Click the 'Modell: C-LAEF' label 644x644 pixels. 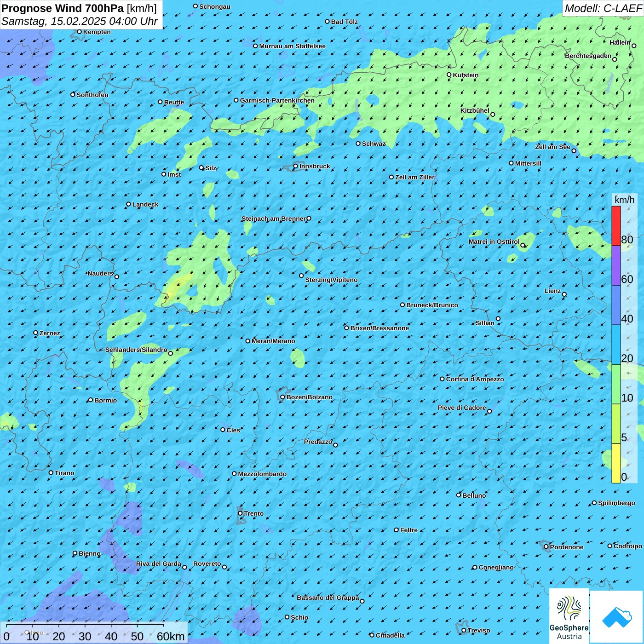603,8
